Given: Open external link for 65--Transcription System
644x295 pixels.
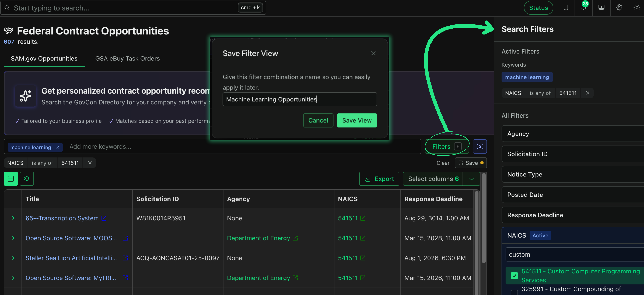Looking at the screenshot, I should click(x=104, y=218).
